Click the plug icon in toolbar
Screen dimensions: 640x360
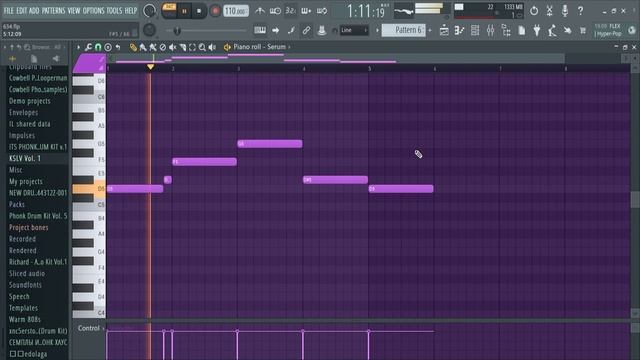point(537,30)
